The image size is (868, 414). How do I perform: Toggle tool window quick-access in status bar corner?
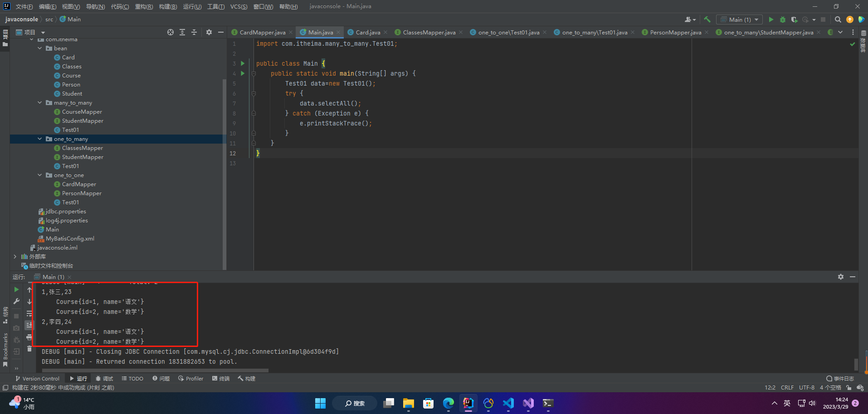pyautogui.click(x=5, y=388)
